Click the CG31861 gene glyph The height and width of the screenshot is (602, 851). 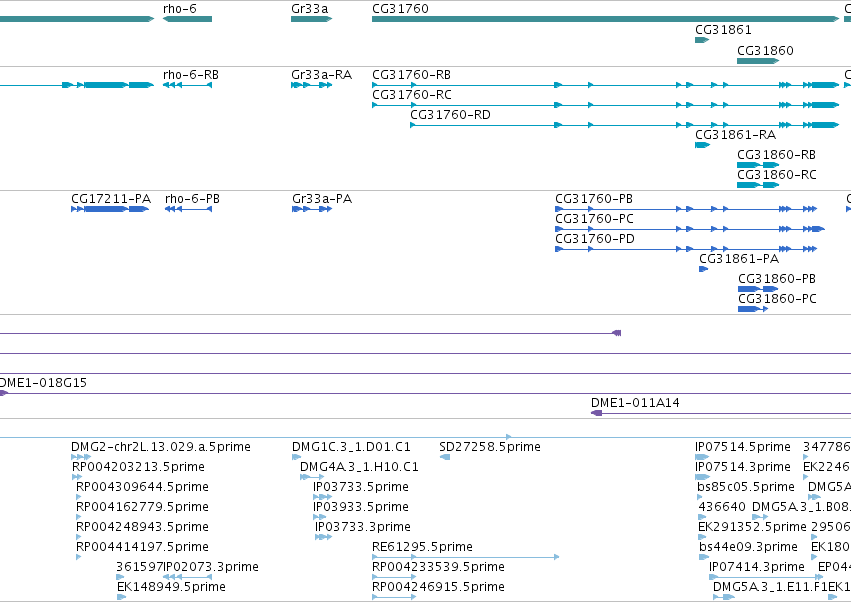[702, 40]
